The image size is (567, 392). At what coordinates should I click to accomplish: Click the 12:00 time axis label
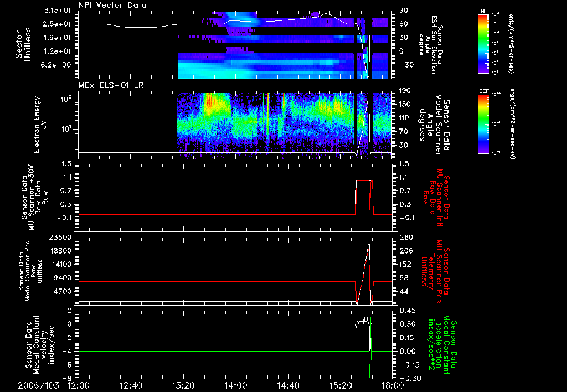[79, 385]
